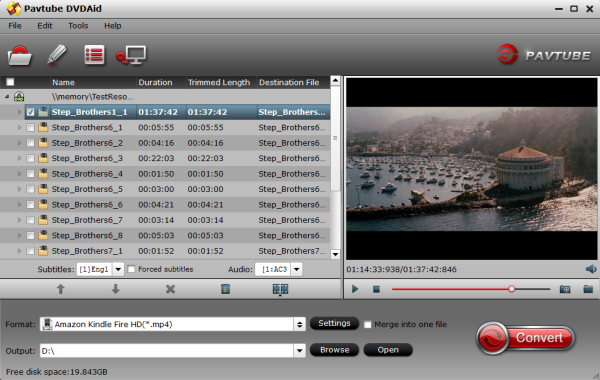Open the Tools menu
The width and height of the screenshot is (600, 380).
[78, 26]
